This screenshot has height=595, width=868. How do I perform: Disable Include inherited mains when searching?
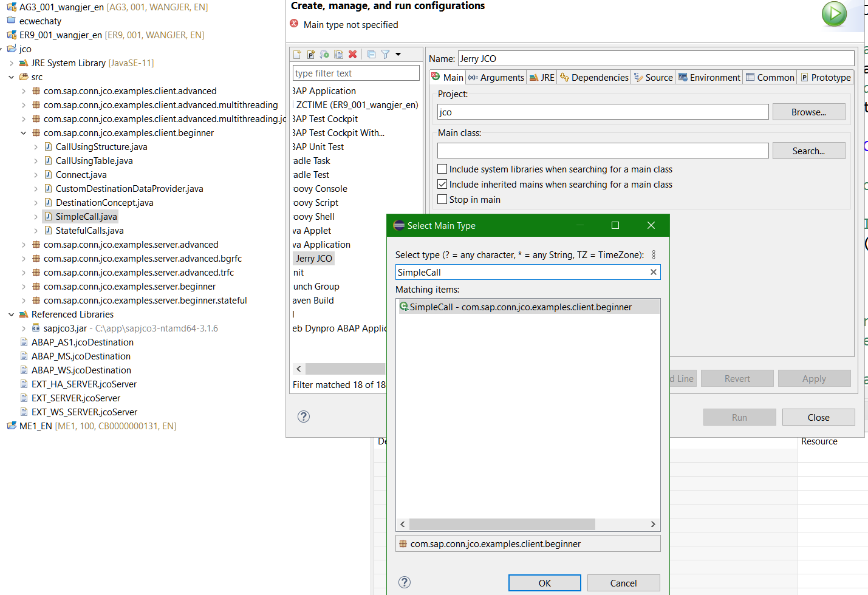point(442,184)
